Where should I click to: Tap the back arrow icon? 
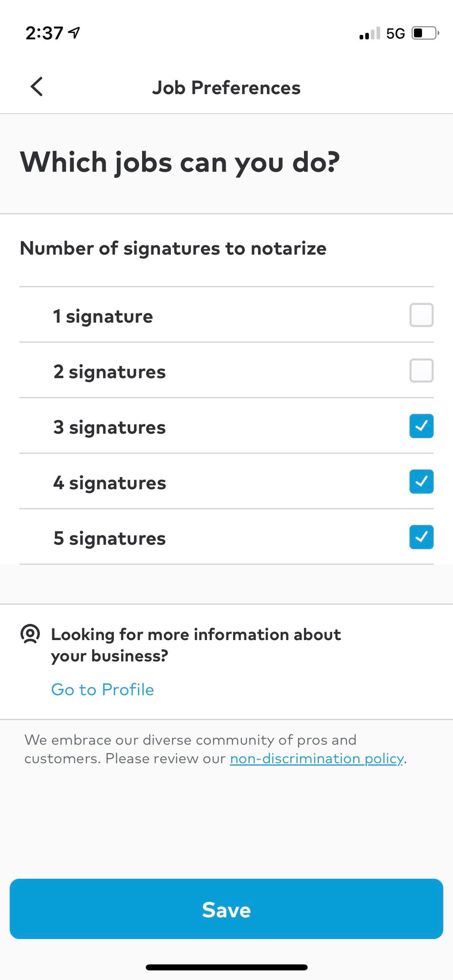[37, 86]
